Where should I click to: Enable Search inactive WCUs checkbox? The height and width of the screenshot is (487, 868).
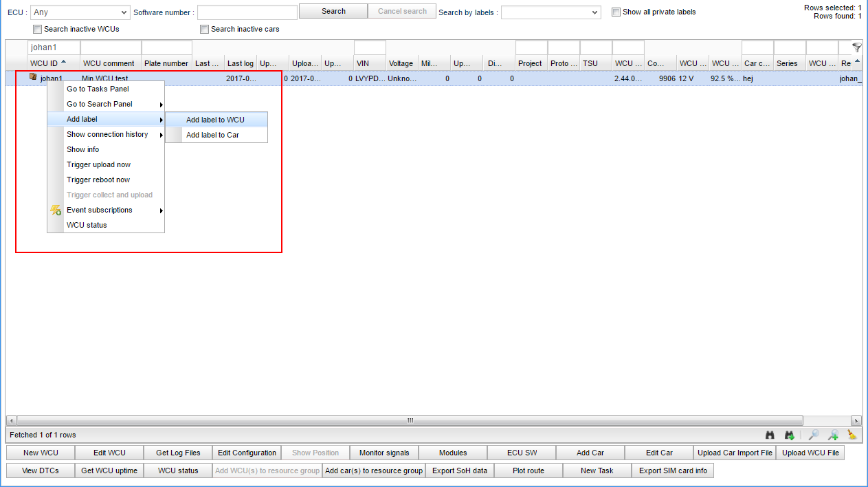tap(38, 30)
